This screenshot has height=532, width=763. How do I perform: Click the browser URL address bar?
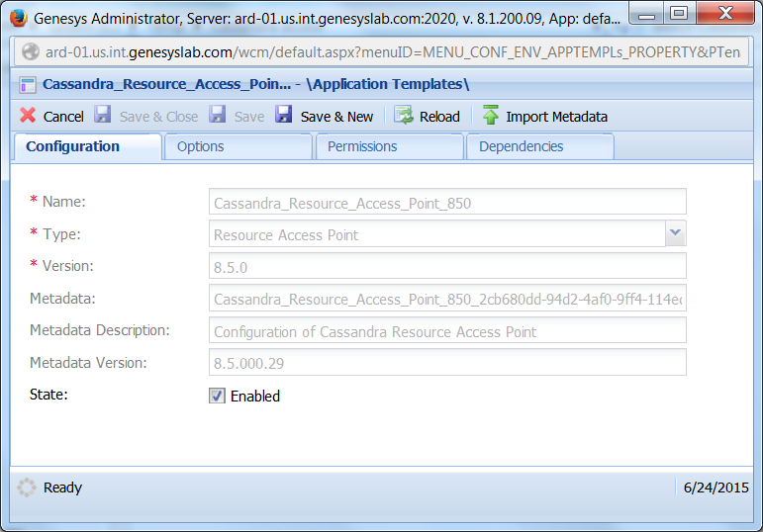(382, 51)
